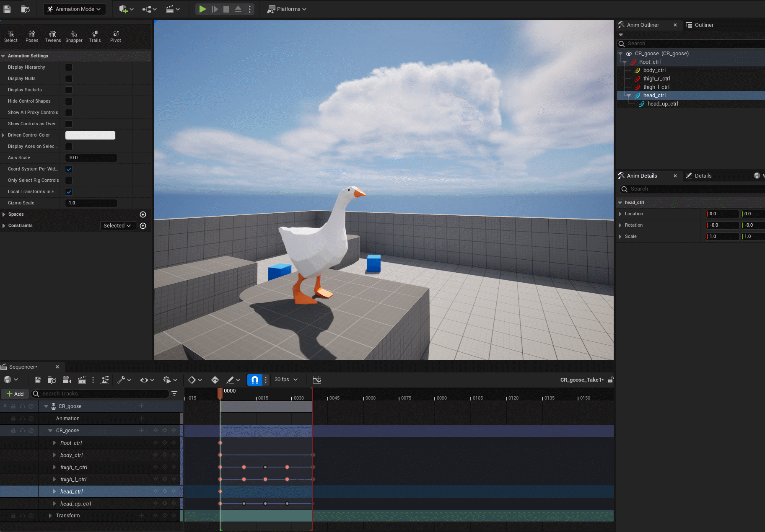Enable Display Hierarchy checkbox

(69, 67)
